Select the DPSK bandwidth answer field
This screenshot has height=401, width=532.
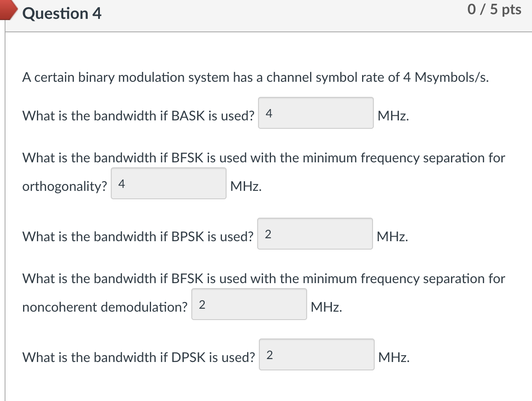pos(317,355)
